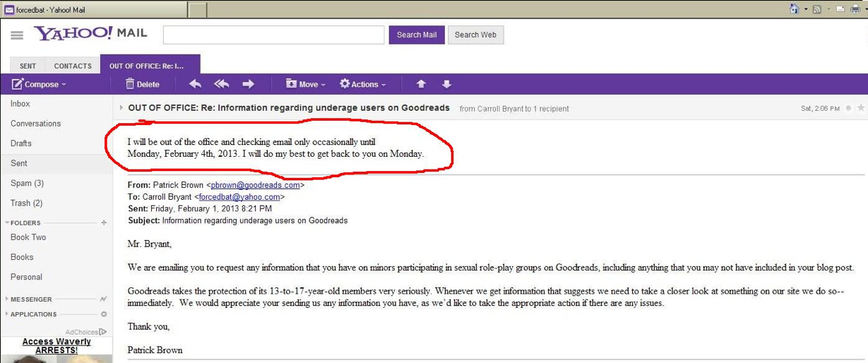The width and height of the screenshot is (868, 363).
Task: Open Access Waverly ARRESTS ad link
Action: [57, 346]
